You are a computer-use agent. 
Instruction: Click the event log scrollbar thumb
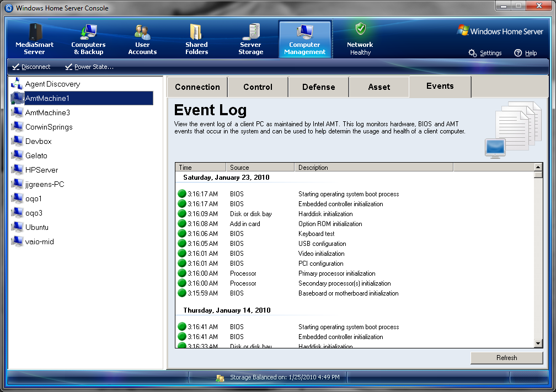click(538, 175)
